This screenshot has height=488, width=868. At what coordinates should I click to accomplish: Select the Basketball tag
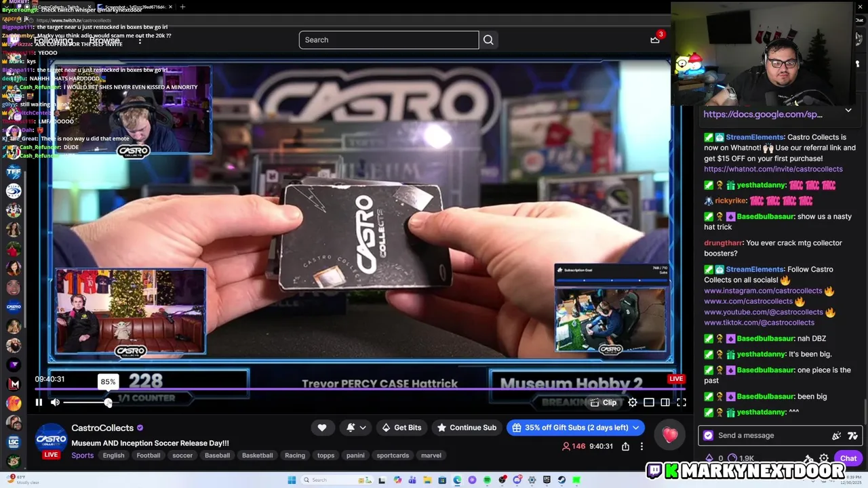point(257,455)
